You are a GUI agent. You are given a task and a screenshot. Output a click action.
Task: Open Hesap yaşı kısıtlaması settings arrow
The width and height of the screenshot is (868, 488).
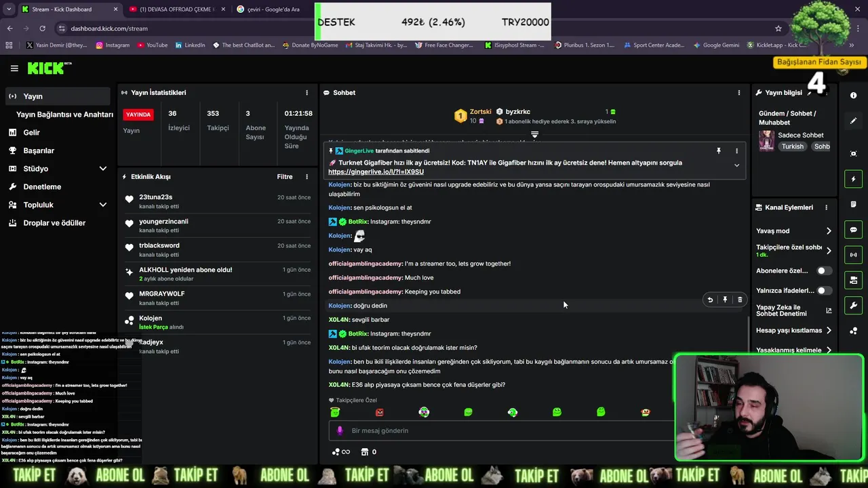tap(828, 331)
